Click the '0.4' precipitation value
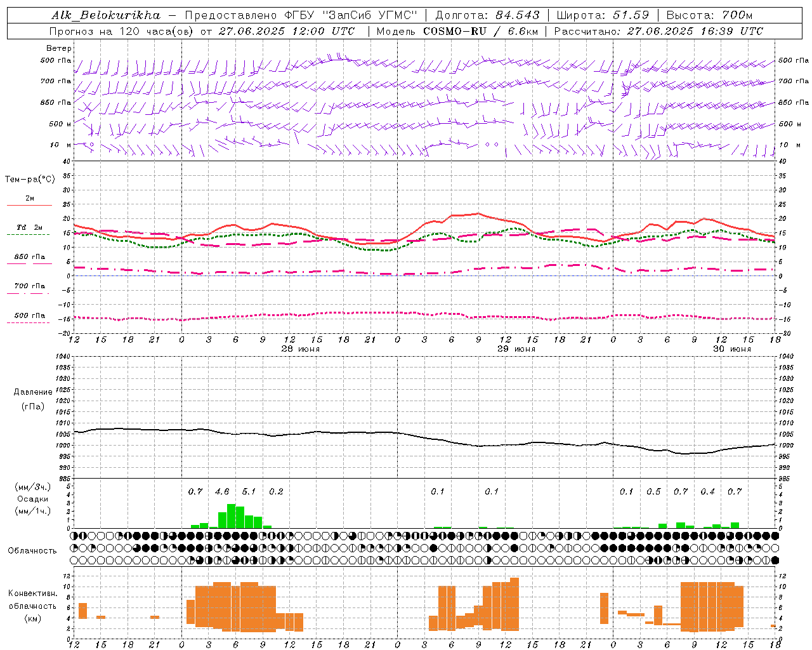Screen dimensions: 812x650 (x=707, y=492)
